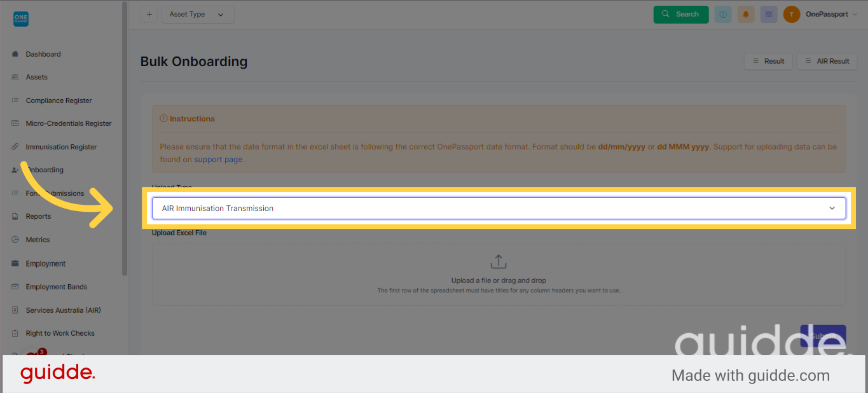This screenshot has height=393, width=868.
Task: Open Compliance Register in sidebar
Action: 59,100
